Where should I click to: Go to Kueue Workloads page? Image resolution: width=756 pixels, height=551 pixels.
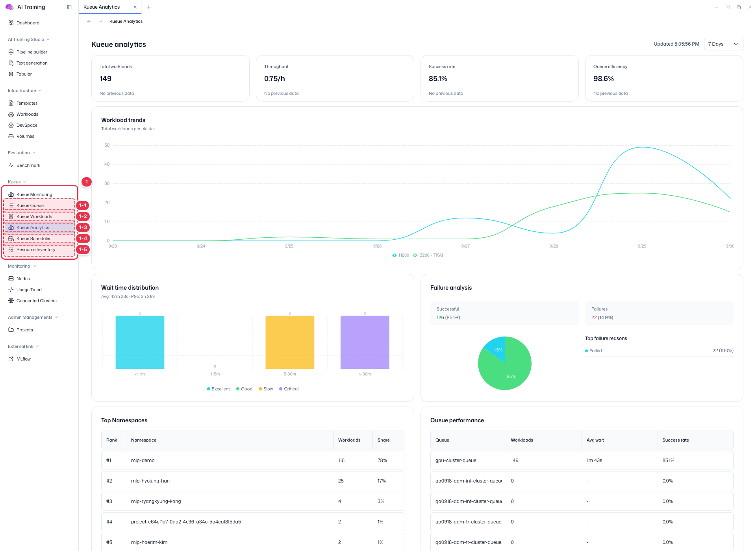pos(39,216)
